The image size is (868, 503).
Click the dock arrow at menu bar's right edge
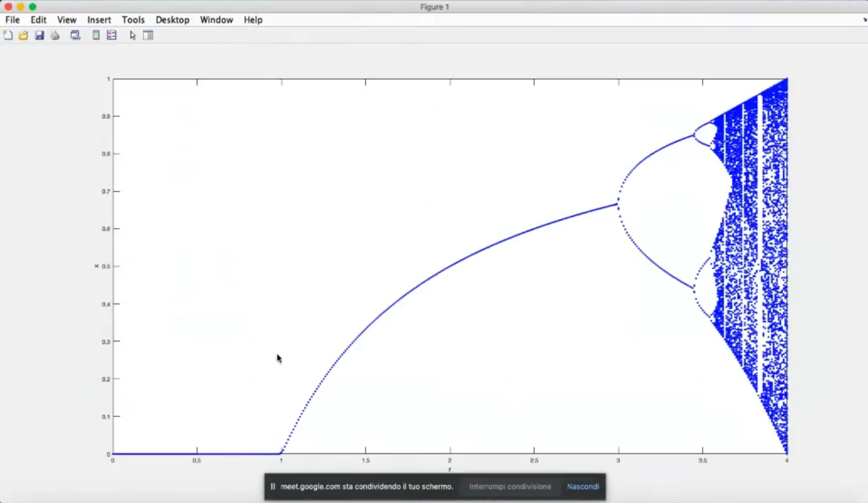[x=864, y=20]
